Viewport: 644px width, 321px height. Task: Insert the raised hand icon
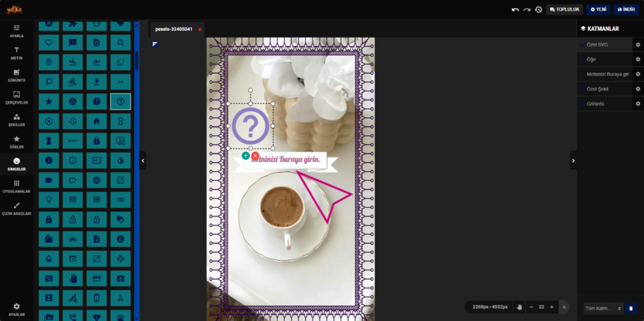click(x=73, y=279)
